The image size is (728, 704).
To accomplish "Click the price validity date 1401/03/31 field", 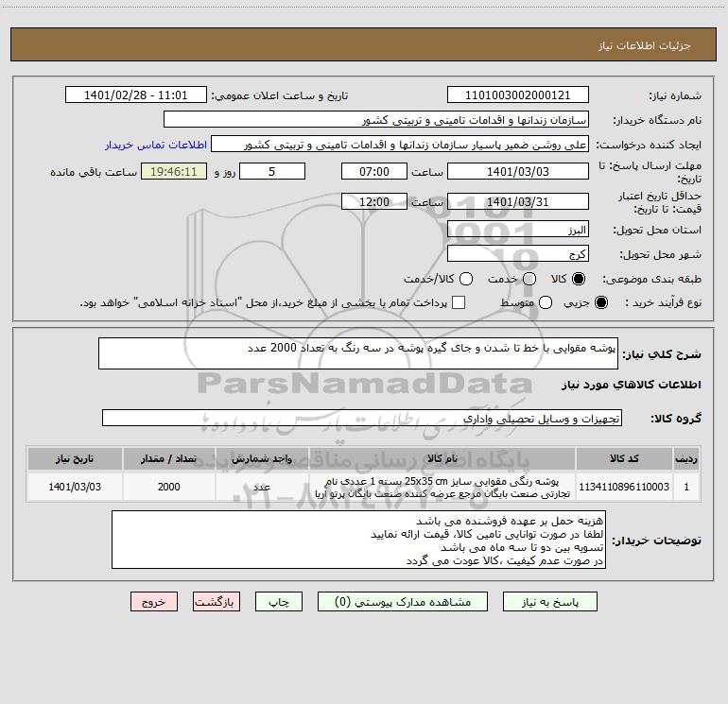I will pos(518,201).
